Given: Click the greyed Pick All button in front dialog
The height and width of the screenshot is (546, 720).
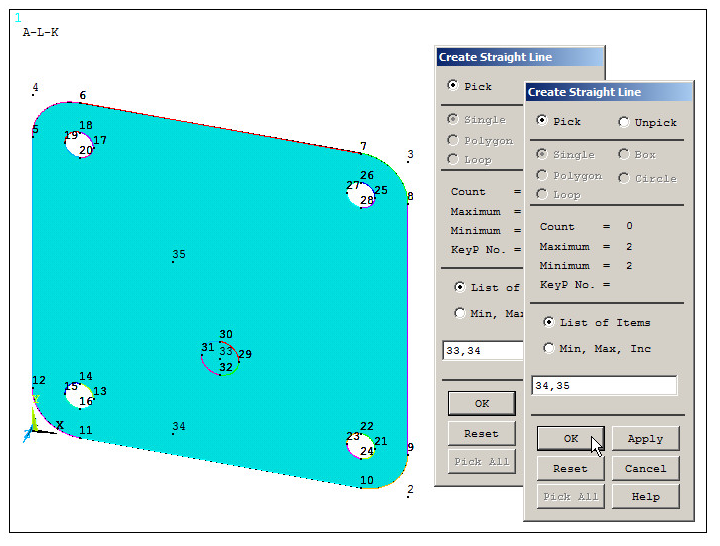Looking at the screenshot, I should [x=570, y=496].
